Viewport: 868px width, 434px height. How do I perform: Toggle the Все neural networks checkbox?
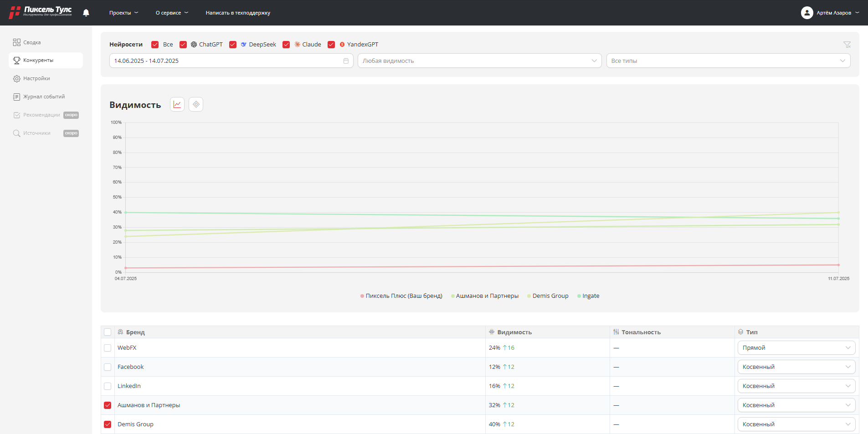point(155,45)
